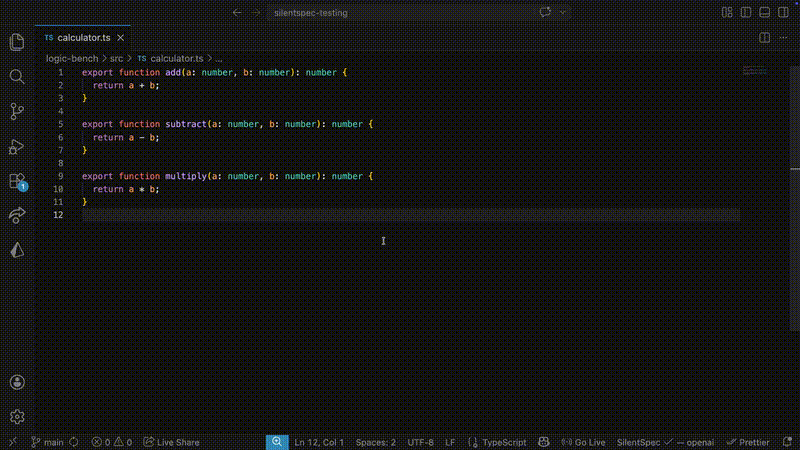Close the calculator.ts tab
This screenshot has width=800, height=450.
click(x=120, y=38)
